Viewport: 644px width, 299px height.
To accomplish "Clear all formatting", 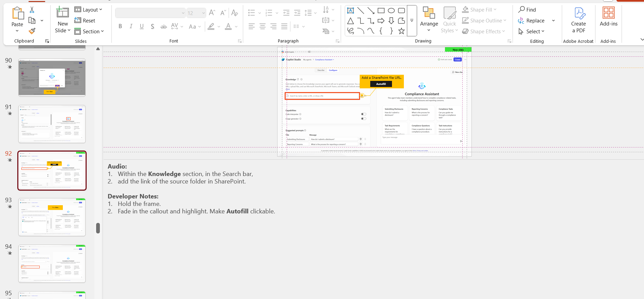I will coord(234,13).
